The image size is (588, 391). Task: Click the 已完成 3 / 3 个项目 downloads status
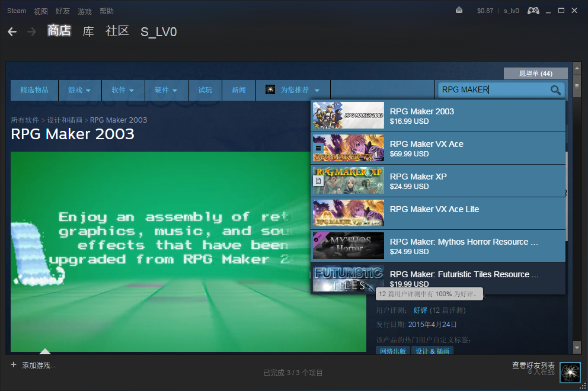click(293, 373)
